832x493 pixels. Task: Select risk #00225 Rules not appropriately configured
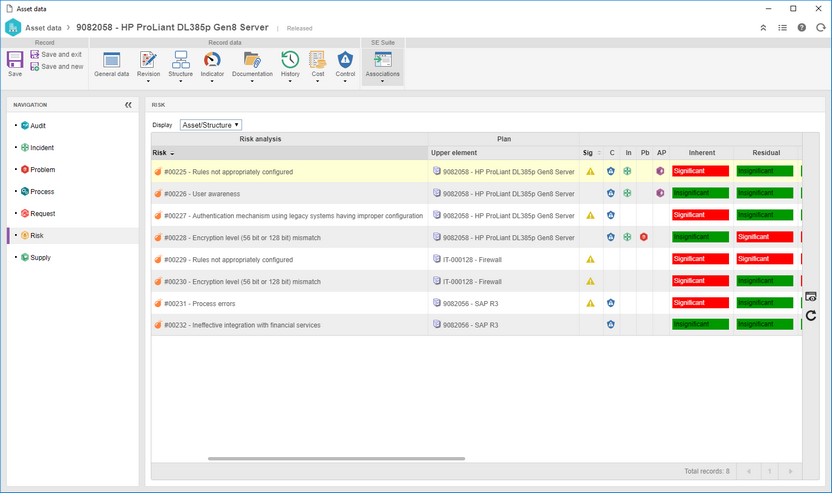[x=228, y=172]
